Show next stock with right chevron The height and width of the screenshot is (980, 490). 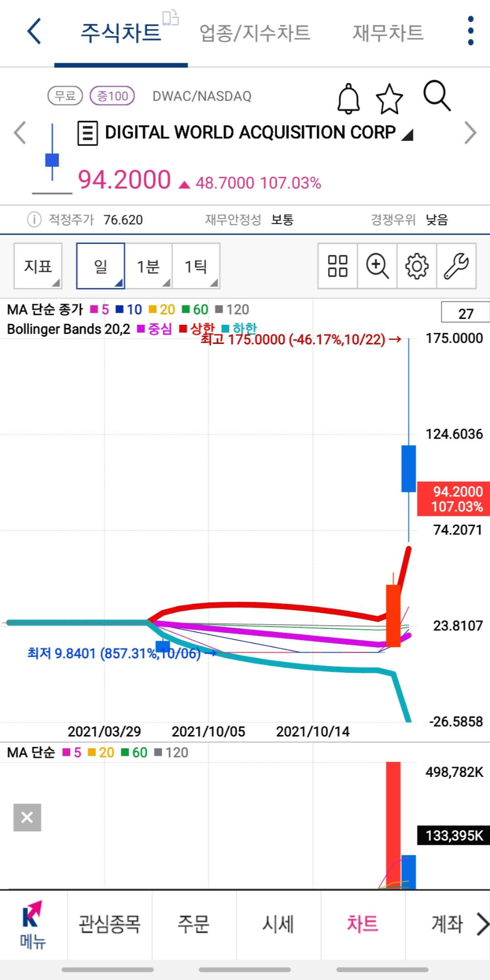tap(470, 133)
